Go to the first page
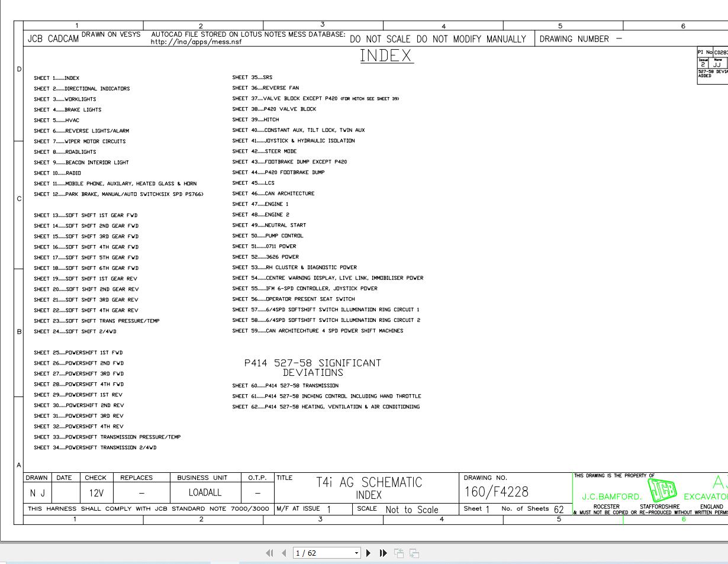The image size is (728, 564). [x=270, y=553]
